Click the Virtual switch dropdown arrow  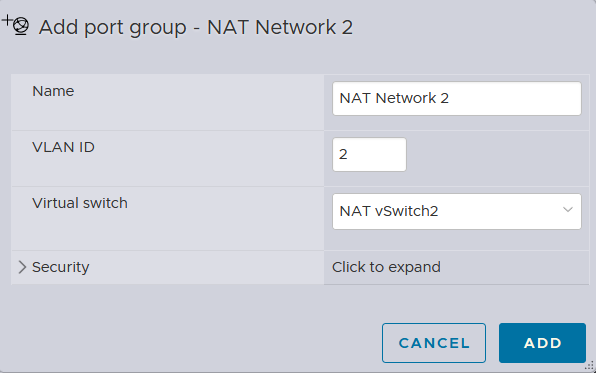567,210
